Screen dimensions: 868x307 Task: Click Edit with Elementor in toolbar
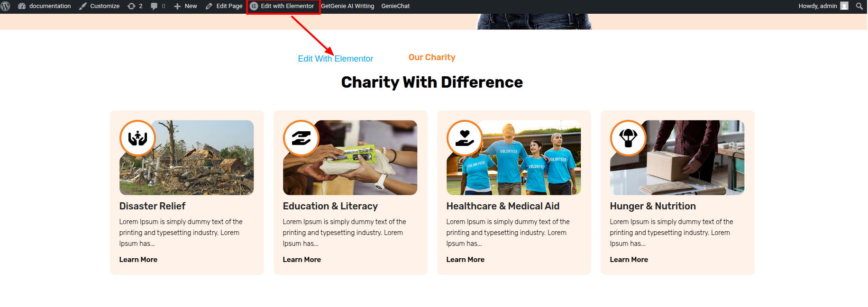coord(283,6)
